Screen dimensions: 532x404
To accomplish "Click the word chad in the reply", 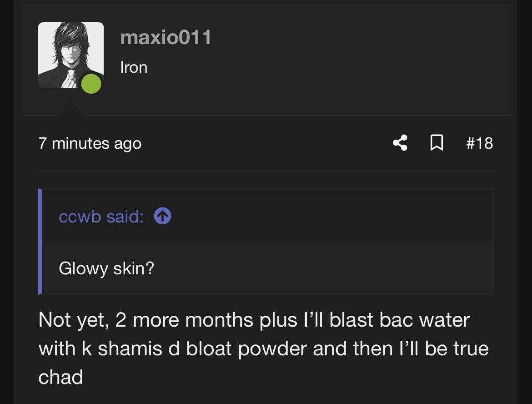I will click(61, 377).
